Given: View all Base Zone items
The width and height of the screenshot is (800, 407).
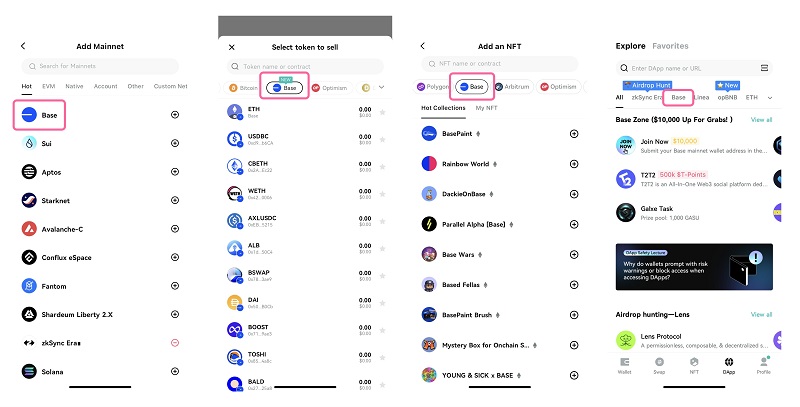Looking at the screenshot, I should pos(761,120).
